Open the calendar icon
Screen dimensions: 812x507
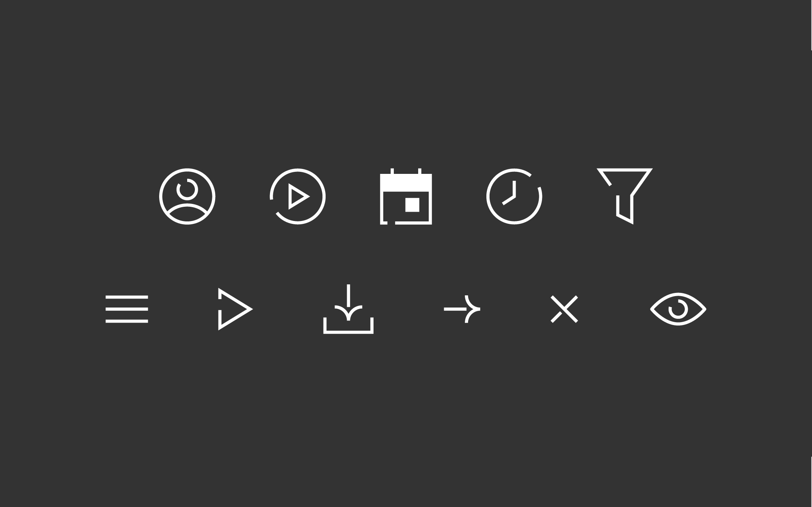click(406, 196)
